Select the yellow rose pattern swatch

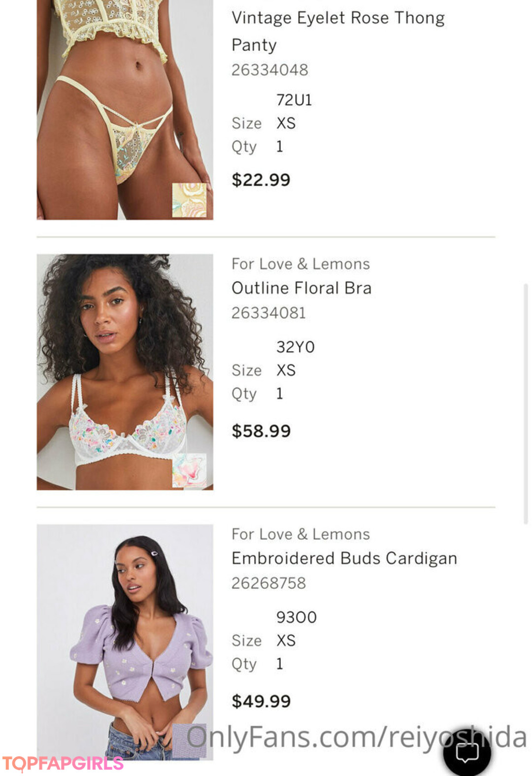pos(189,200)
